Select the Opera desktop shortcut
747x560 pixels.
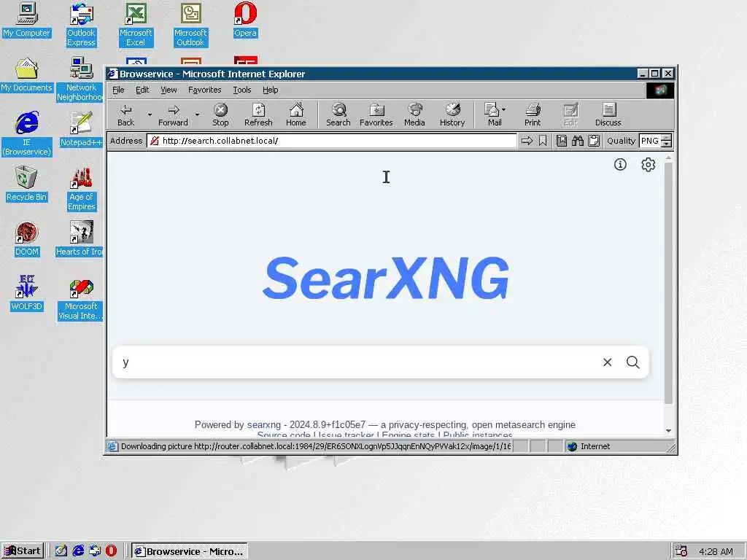tap(245, 21)
